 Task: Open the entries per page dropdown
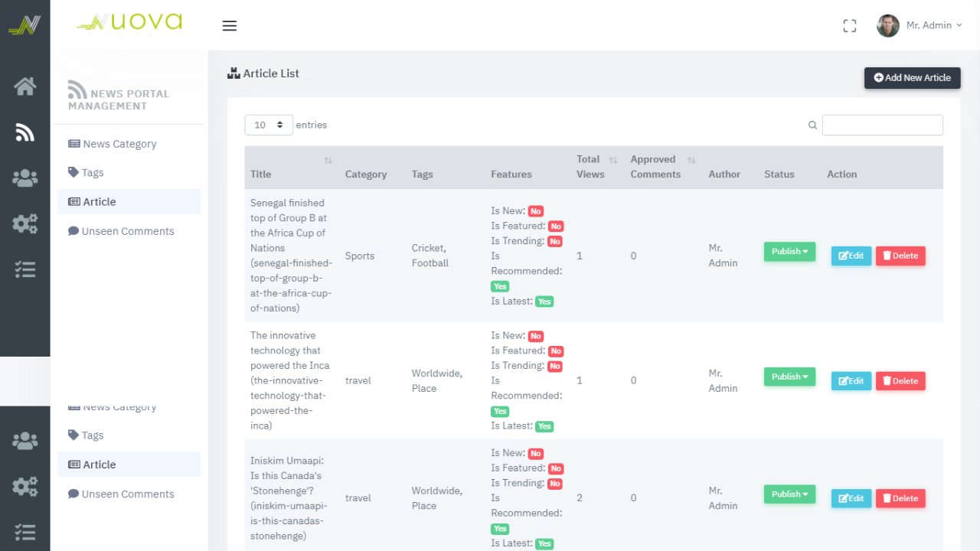[269, 125]
